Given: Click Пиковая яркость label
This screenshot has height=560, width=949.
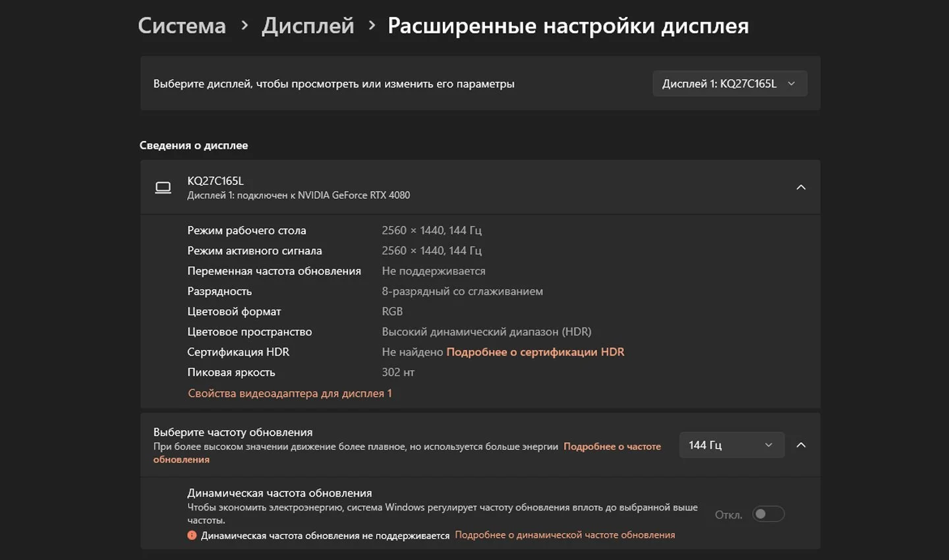Looking at the screenshot, I should click(231, 372).
